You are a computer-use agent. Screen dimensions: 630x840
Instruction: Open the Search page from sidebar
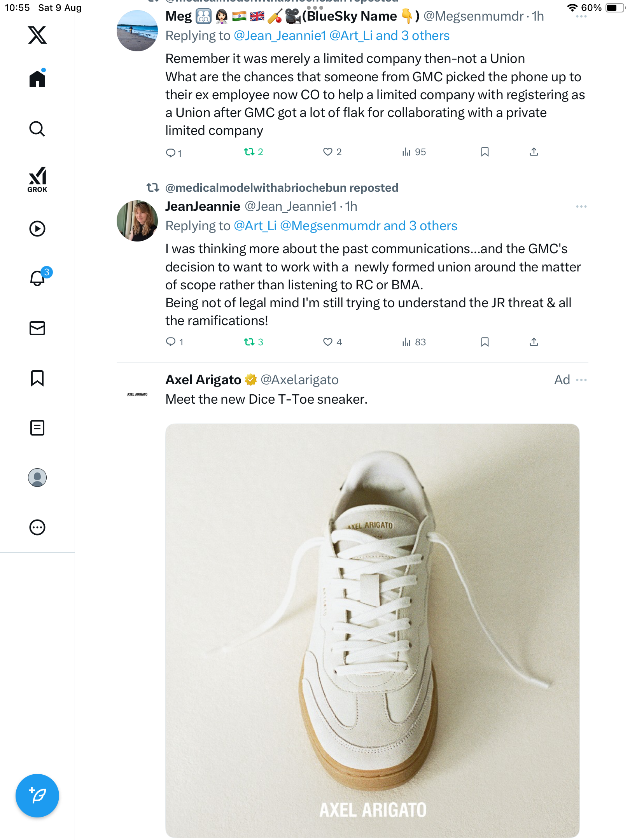[x=37, y=129]
